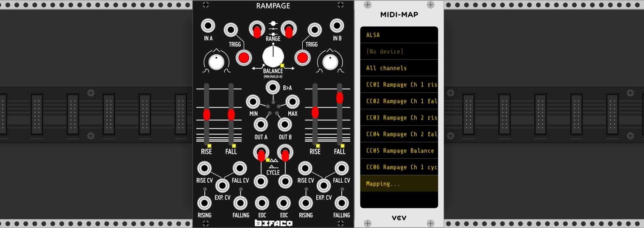Click the IN B input jack
This screenshot has height=228, width=644.
337,26
